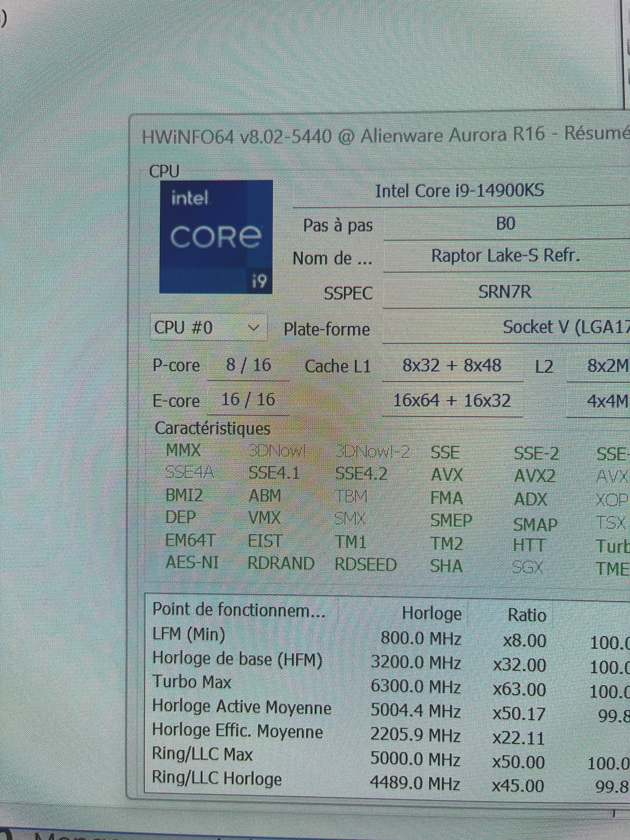The height and width of the screenshot is (840, 630).
Task: Click the 'Socket V' platform value
Action: pyautogui.click(x=566, y=327)
